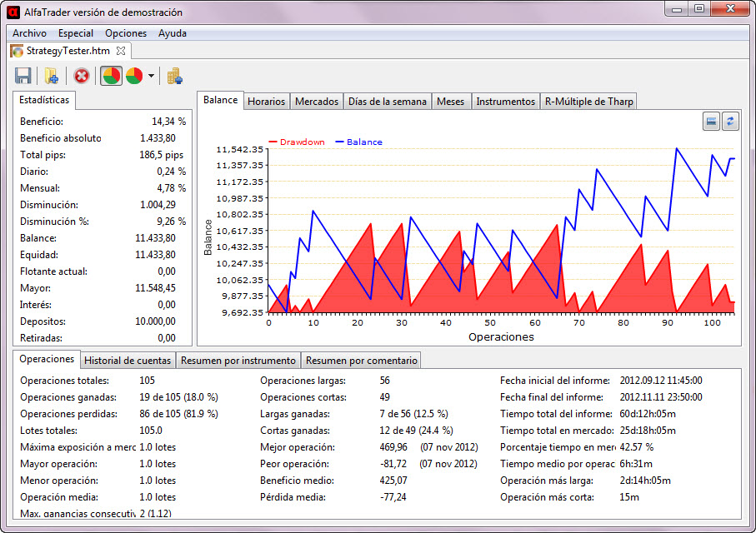The width and height of the screenshot is (756, 533).
Task: Click the save report floppy disk icon
Action: coord(23,77)
